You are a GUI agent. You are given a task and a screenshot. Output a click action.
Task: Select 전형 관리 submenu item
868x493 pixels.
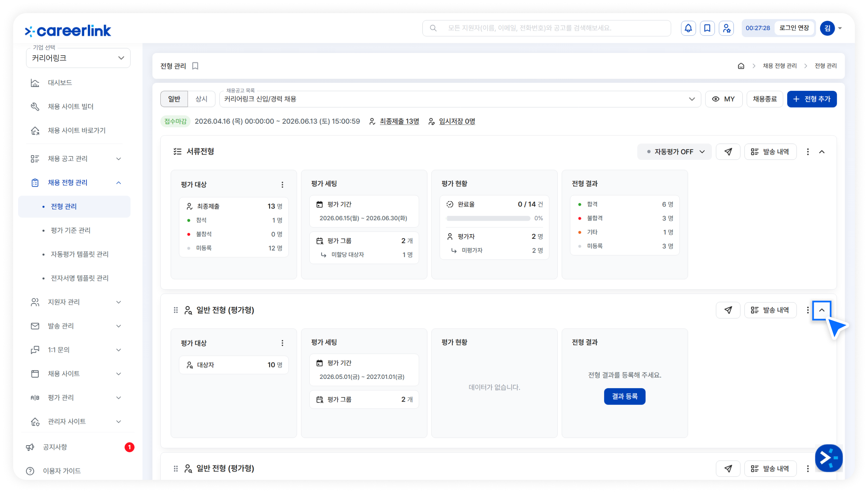coord(74,207)
